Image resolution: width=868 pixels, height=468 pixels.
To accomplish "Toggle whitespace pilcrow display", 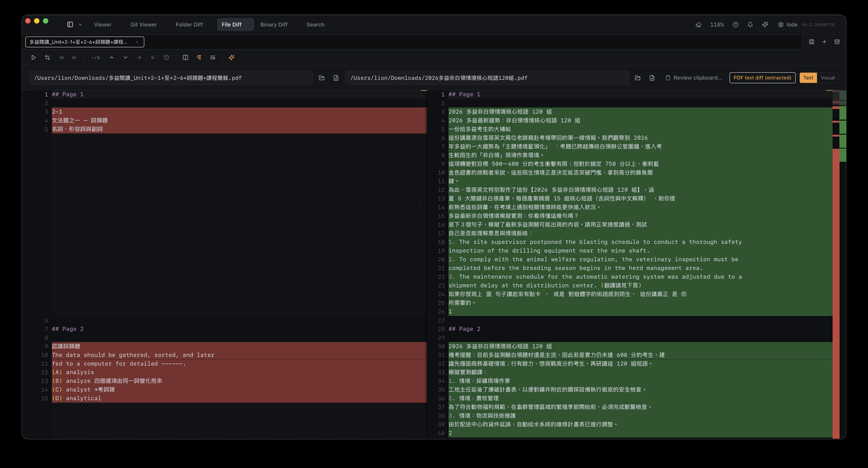I will (199, 57).
